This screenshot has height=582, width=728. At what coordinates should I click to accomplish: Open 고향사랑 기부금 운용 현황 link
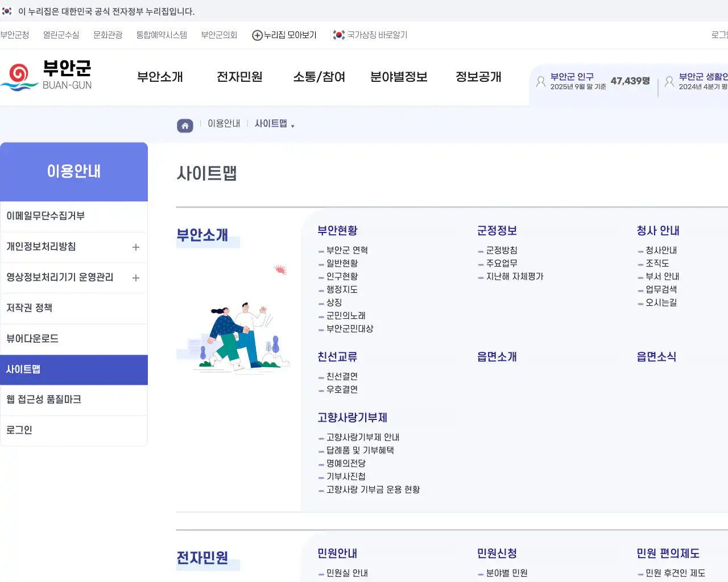point(373,489)
